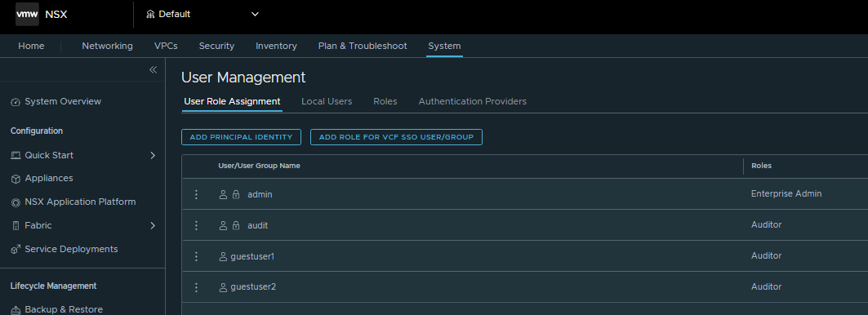Open actions menu for admin row
The image size is (868, 315).
pos(196,194)
